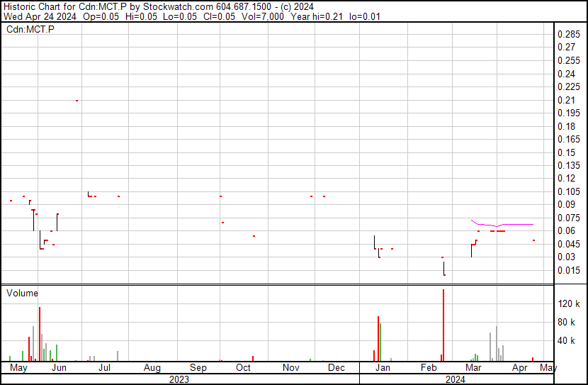This screenshot has height=385, width=588.
Task: Click the 'Year hi=0.21' value
Action: click(x=317, y=16)
